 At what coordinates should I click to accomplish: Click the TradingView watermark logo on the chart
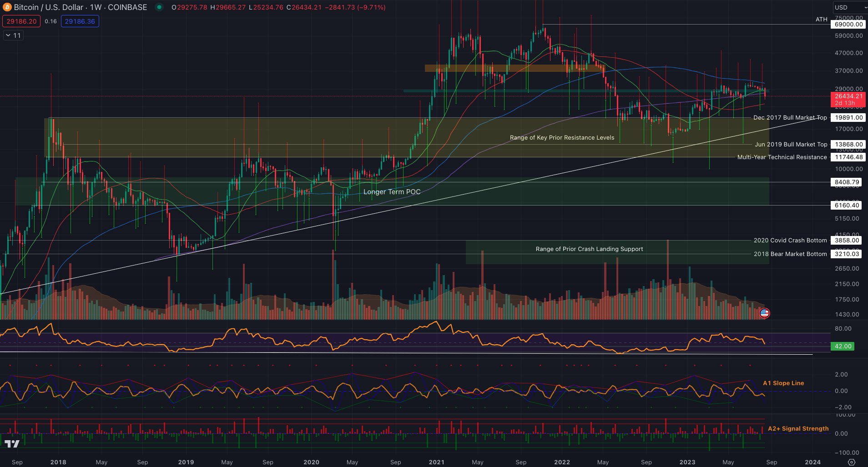pos(11,442)
